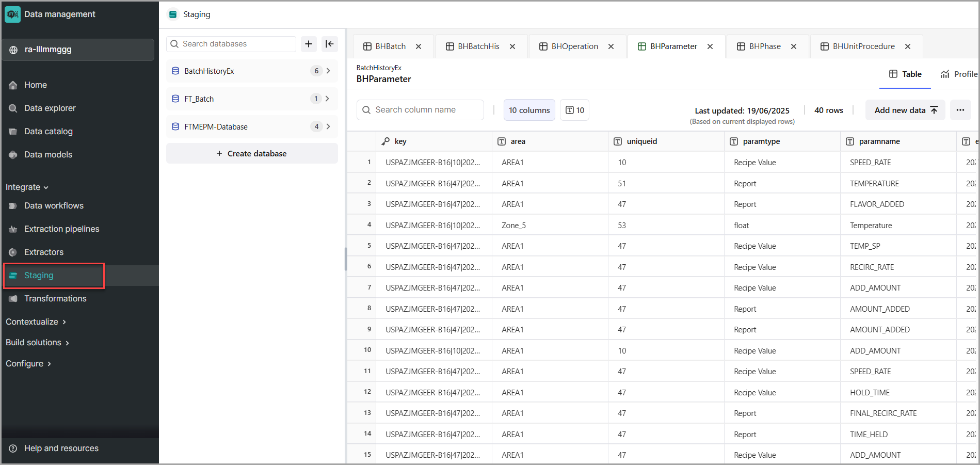This screenshot has height=465, width=980.
Task: Toggle the 10 columns filter button
Action: click(x=529, y=110)
